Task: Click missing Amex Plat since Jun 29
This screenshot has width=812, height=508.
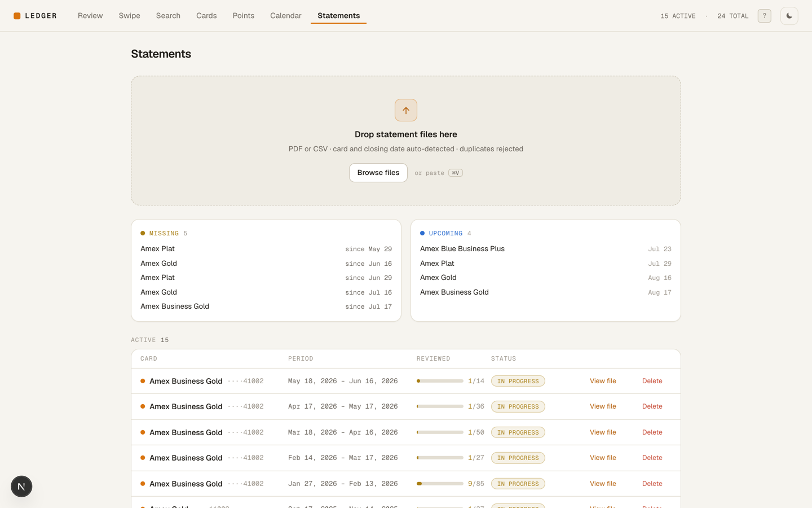Action: pos(266,278)
